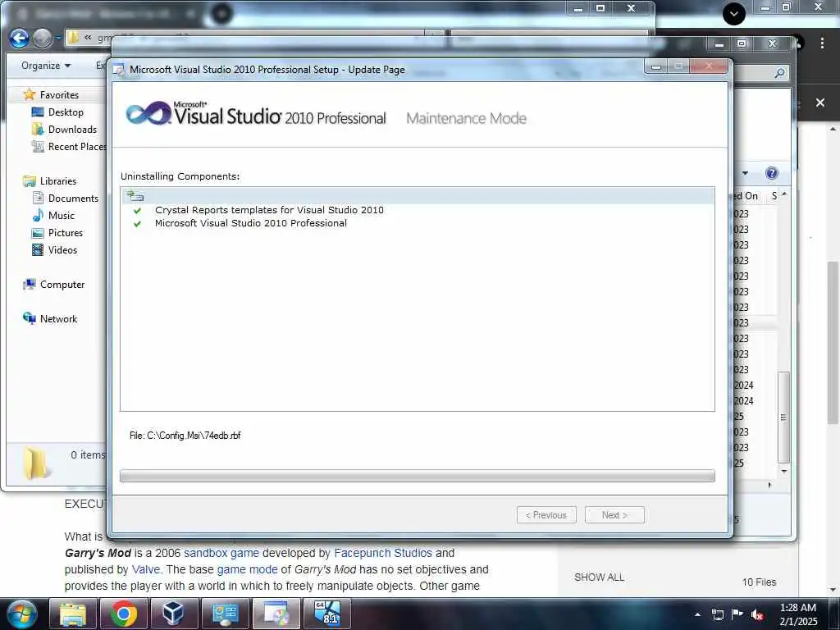Open the control panel taskbar icon
The height and width of the screenshot is (630, 840).
pos(225,614)
